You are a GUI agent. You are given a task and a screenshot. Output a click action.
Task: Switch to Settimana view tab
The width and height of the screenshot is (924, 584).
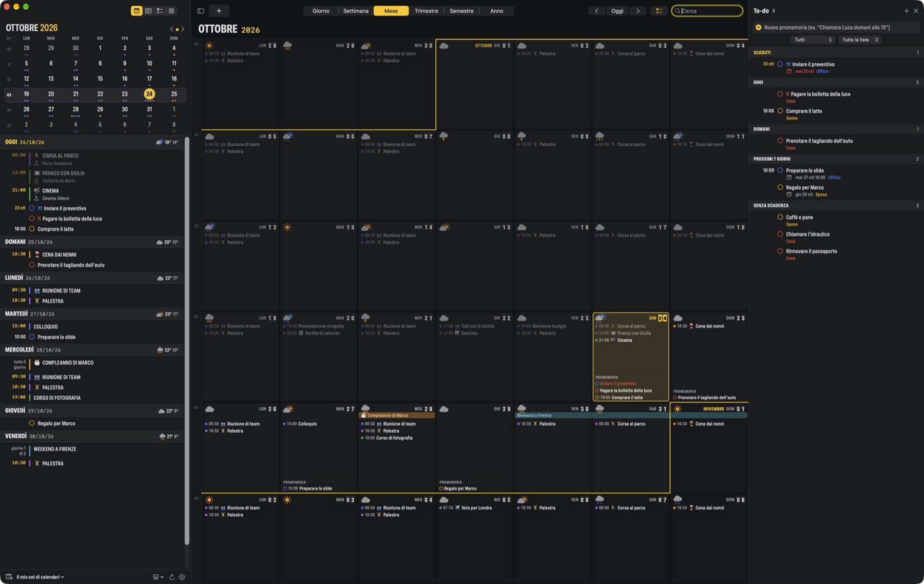point(356,11)
